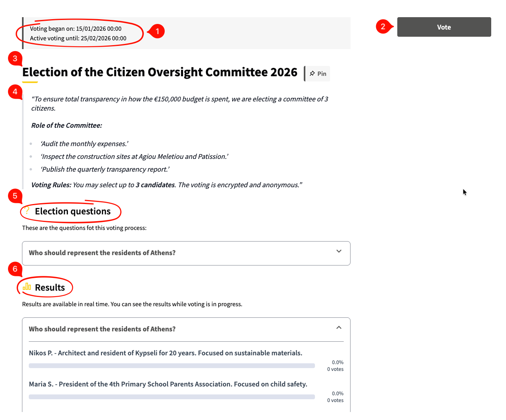Click the Active voting until date line

[x=78, y=39]
